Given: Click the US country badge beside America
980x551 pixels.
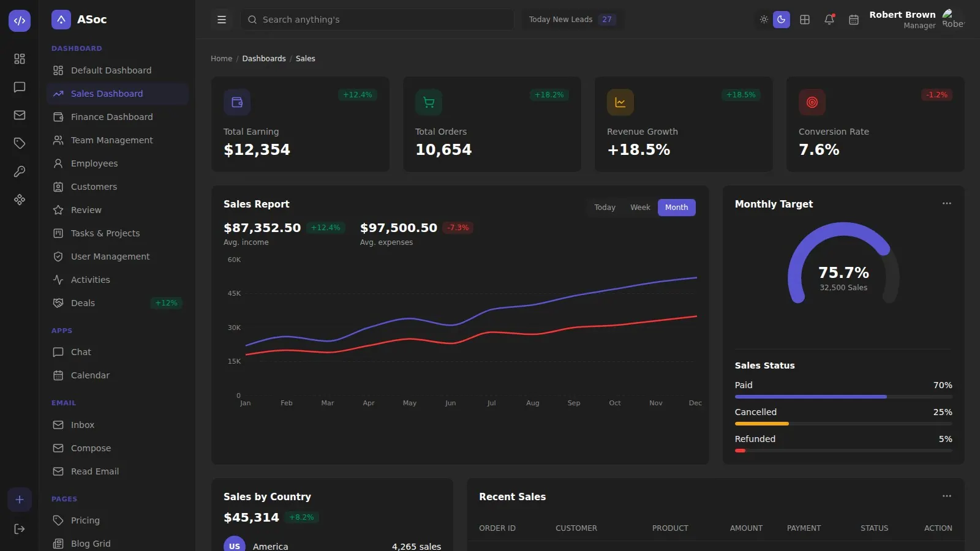Looking at the screenshot, I should click(235, 545).
